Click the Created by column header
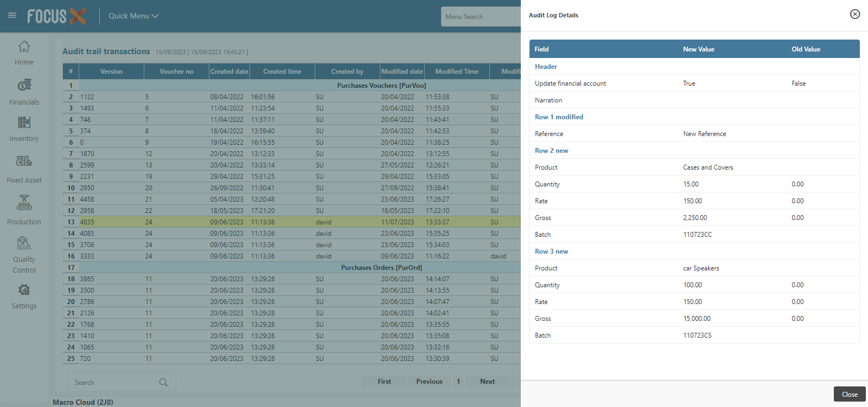The height and width of the screenshot is (407, 868). pyautogui.click(x=347, y=72)
